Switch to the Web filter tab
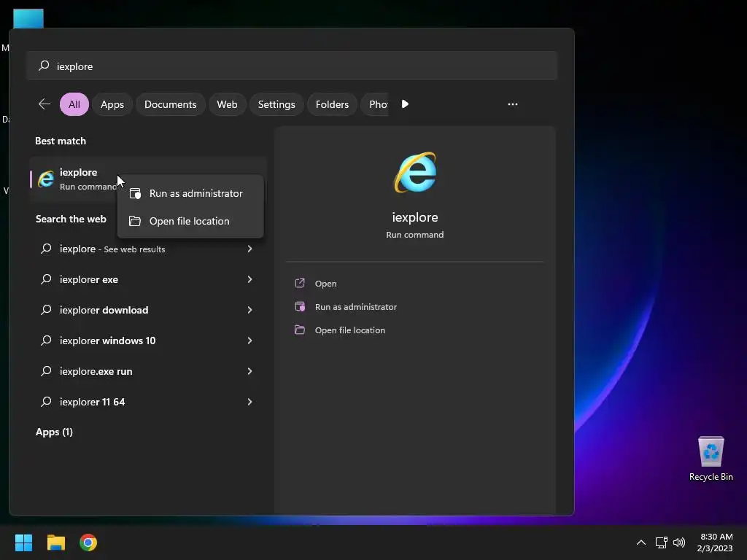The height and width of the screenshot is (560, 747). point(228,104)
